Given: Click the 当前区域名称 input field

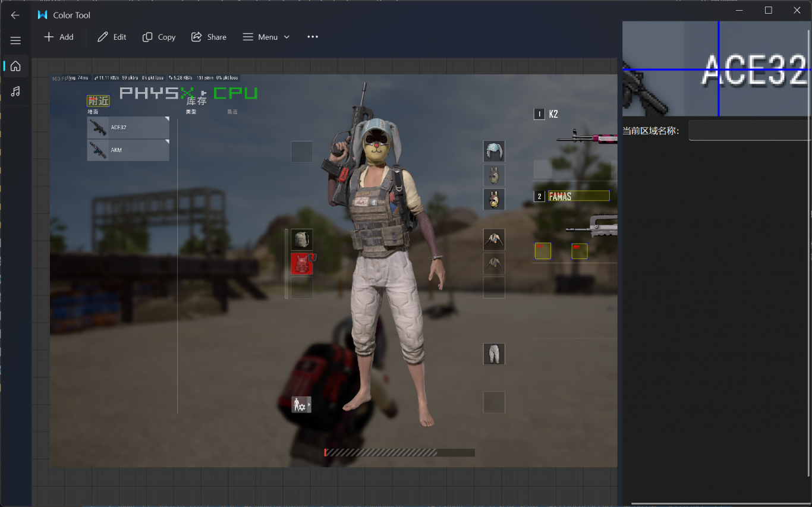Looking at the screenshot, I should click(x=750, y=130).
